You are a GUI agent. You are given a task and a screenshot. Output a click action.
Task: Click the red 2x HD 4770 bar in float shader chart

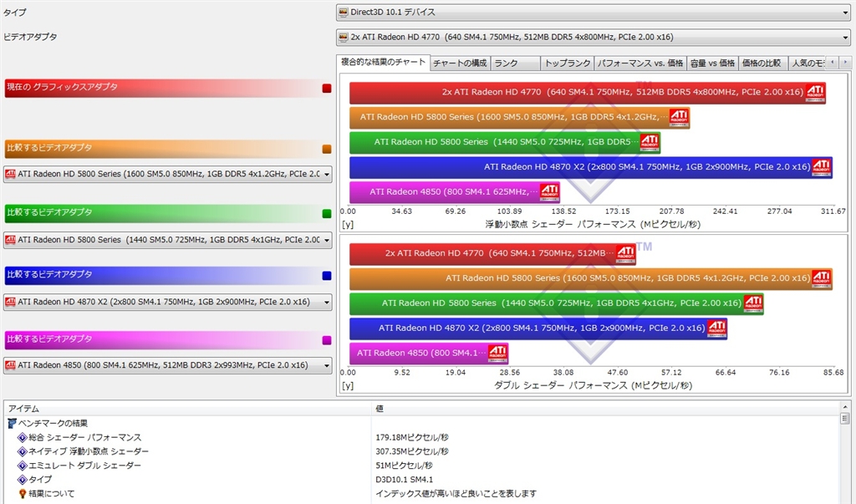pos(588,92)
